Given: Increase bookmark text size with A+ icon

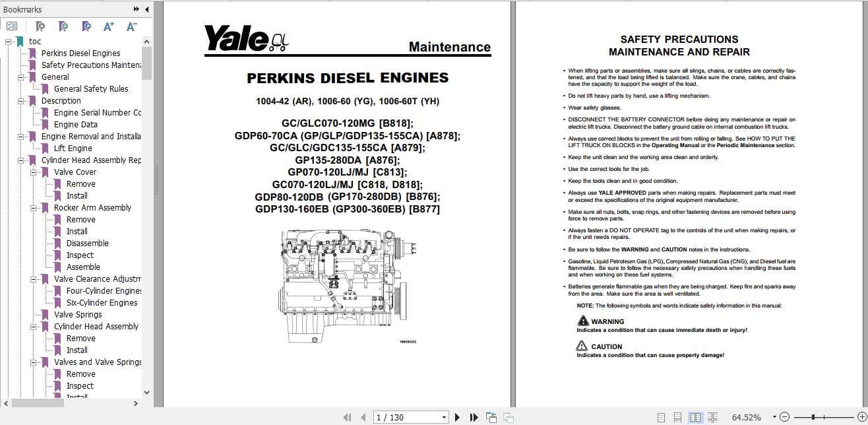Looking at the screenshot, I should point(109,26).
